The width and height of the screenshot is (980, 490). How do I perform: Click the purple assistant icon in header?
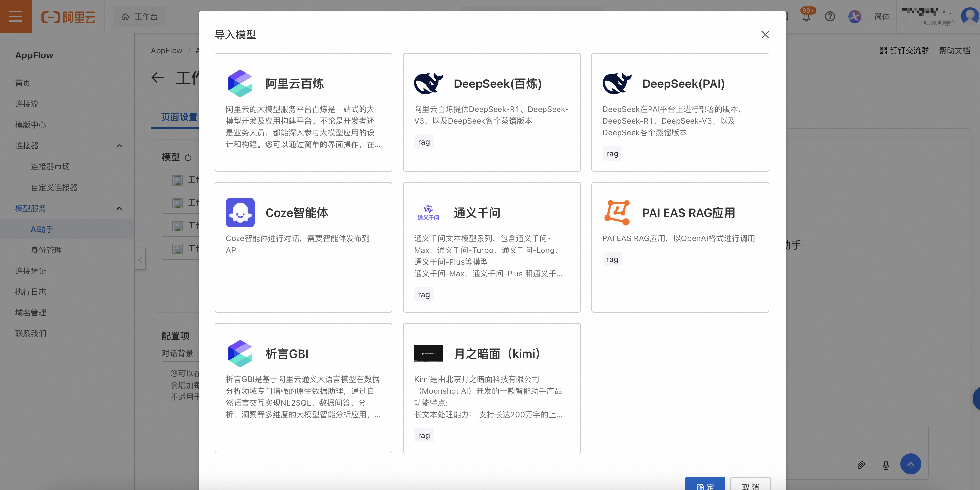tap(854, 16)
